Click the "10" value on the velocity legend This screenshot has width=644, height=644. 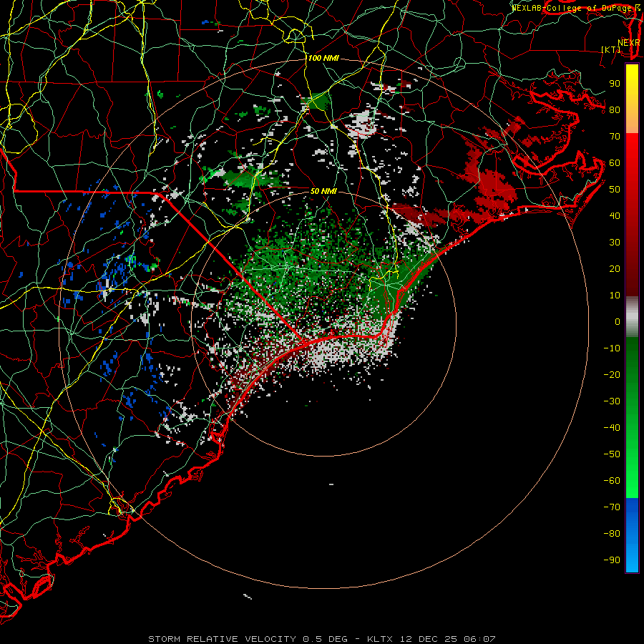tap(615, 296)
